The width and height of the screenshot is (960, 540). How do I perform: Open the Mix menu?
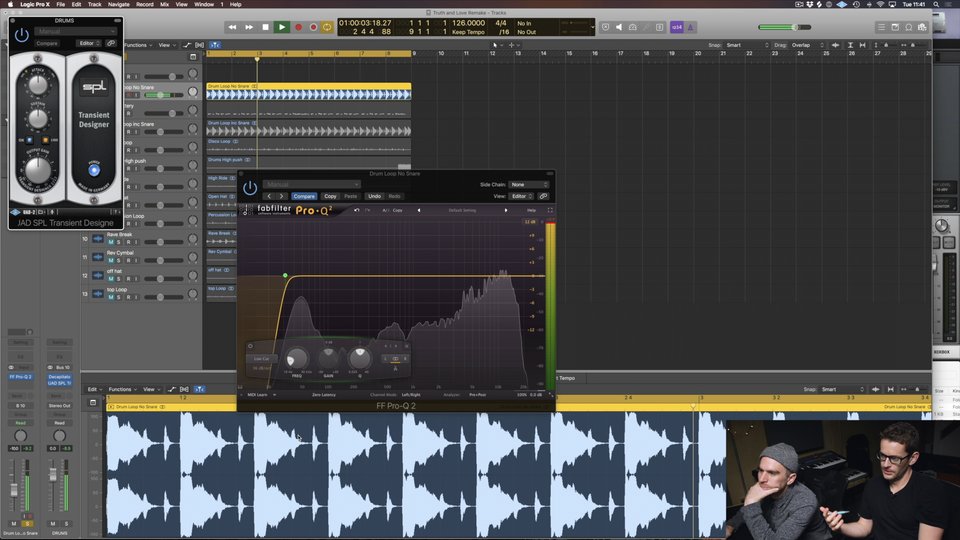point(164,4)
